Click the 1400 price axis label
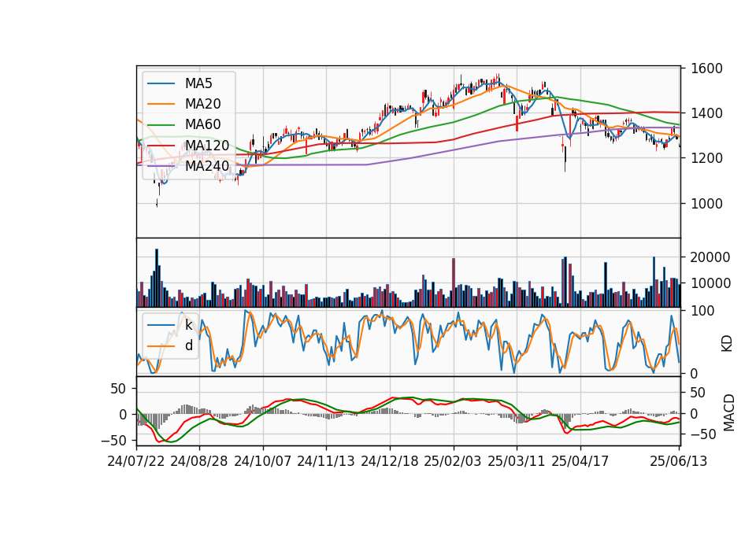 (707, 113)
